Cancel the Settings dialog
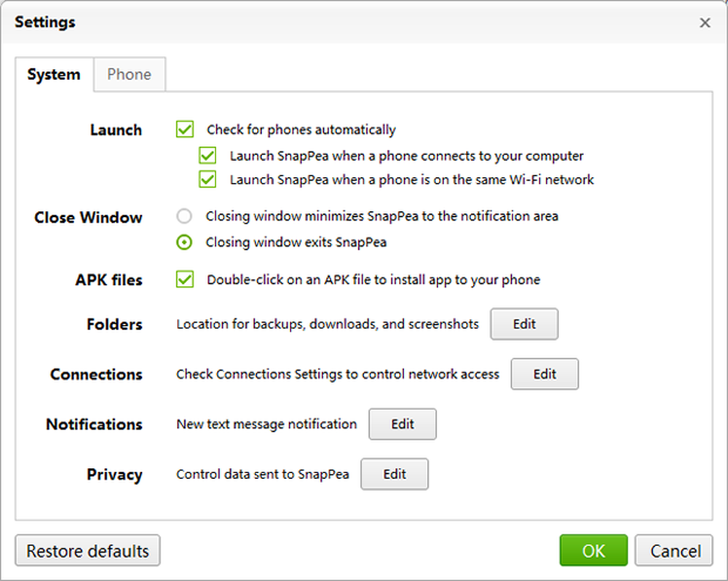The height and width of the screenshot is (581, 728). [x=673, y=551]
